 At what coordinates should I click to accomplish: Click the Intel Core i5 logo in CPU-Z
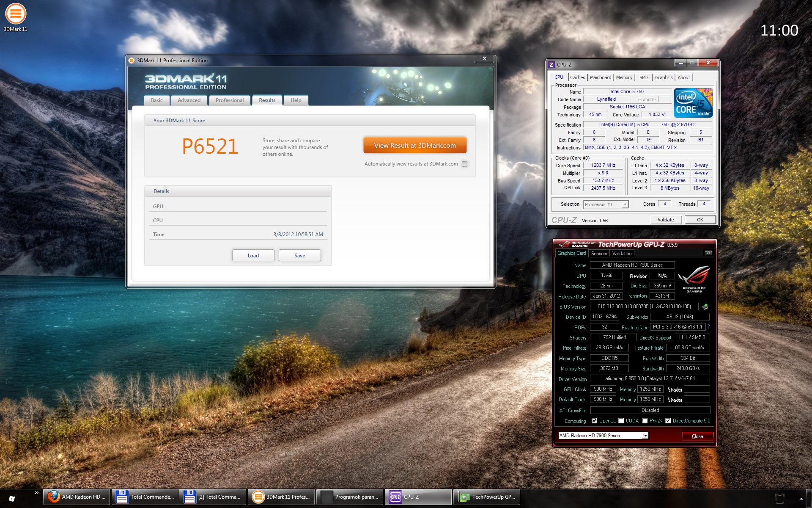point(693,103)
